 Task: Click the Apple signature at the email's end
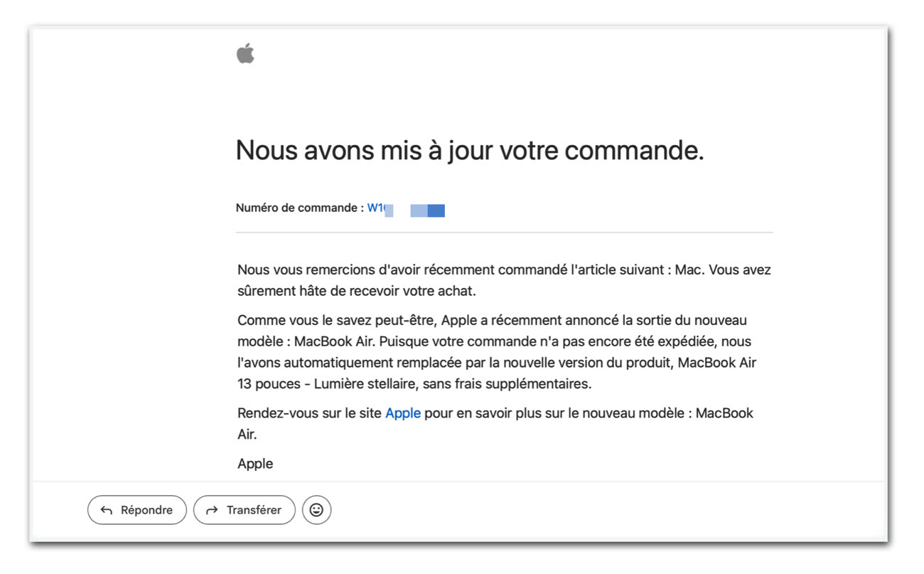coord(255,464)
